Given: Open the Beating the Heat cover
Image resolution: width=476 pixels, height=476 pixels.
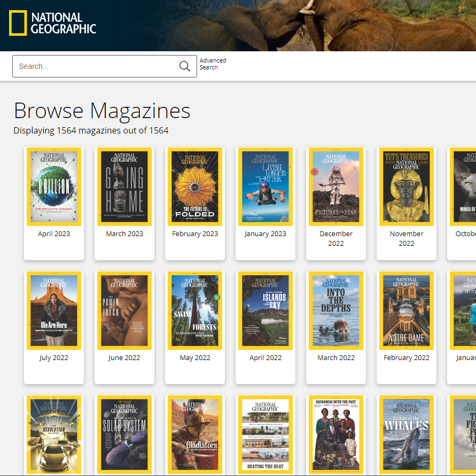Looking at the screenshot, I should pyautogui.click(x=266, y=434).
